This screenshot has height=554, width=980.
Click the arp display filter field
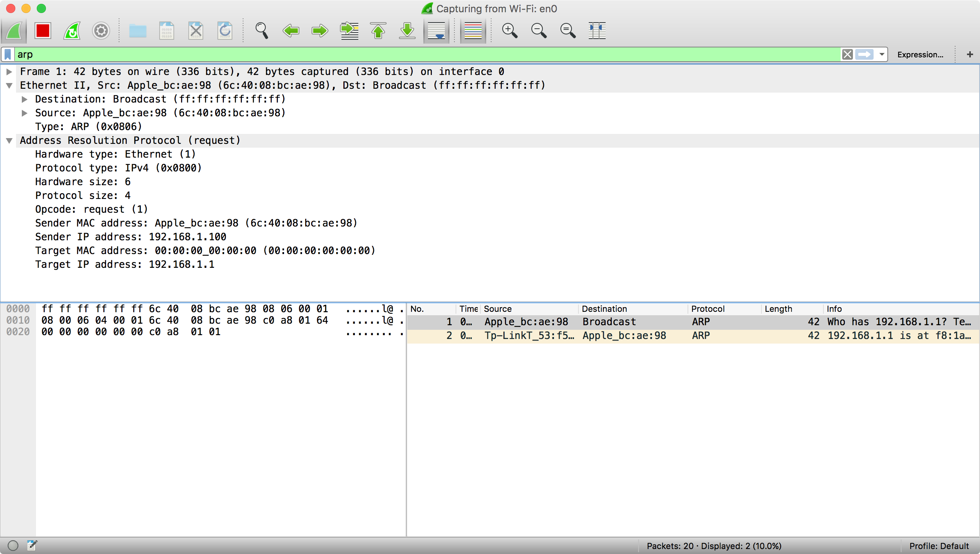pos(421,54)
